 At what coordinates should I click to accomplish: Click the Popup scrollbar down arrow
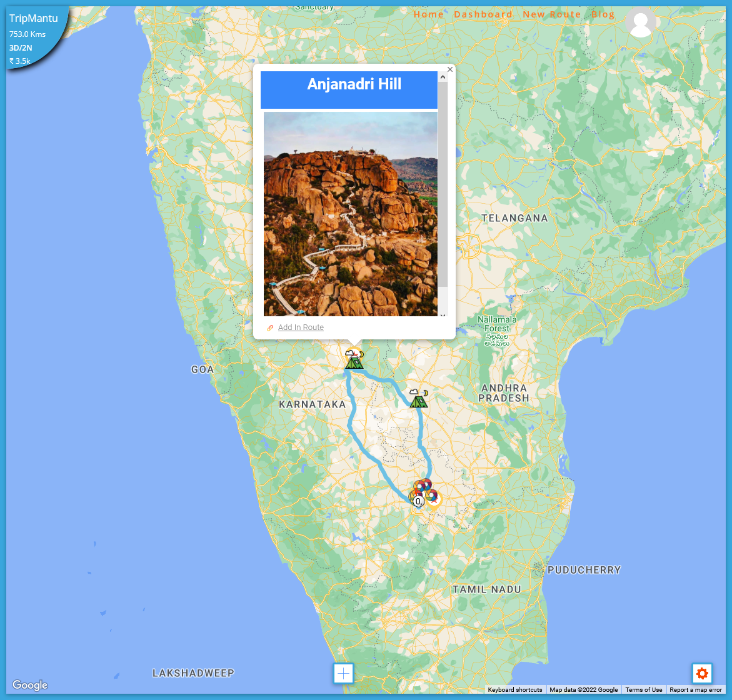[x=443, y=315]
